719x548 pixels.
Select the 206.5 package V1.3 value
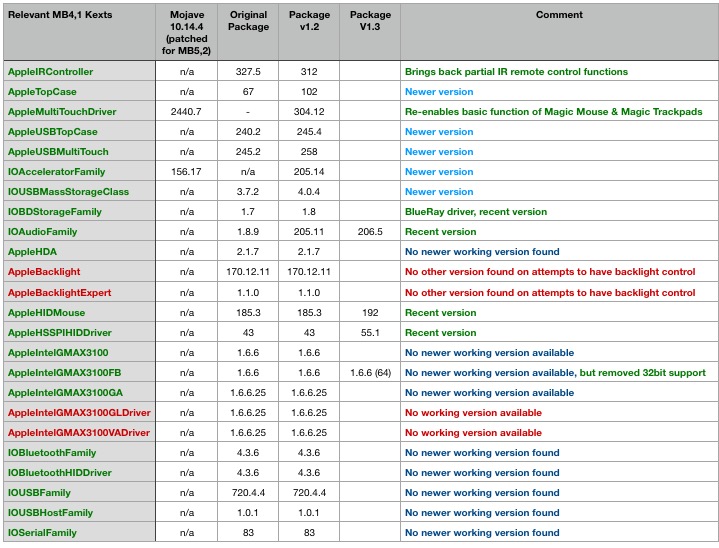click(x=370, y=232)
